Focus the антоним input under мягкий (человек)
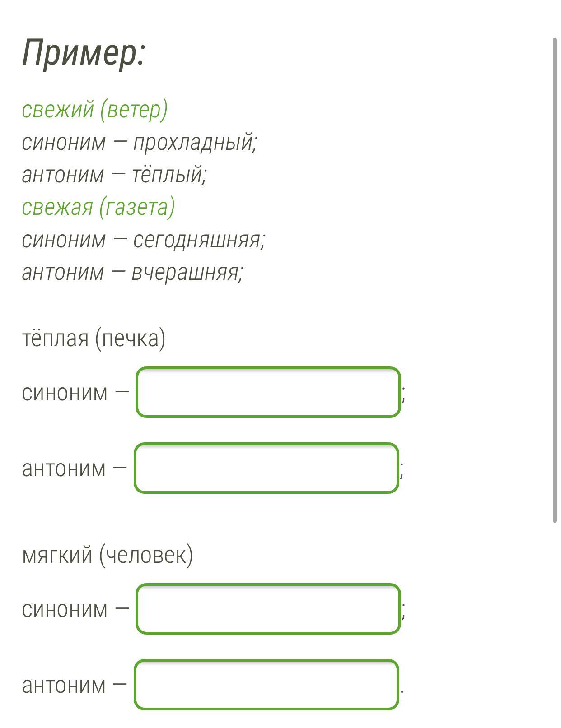This screenshot has height=728, width=561. pyautogui.click(x=266, y=685)
